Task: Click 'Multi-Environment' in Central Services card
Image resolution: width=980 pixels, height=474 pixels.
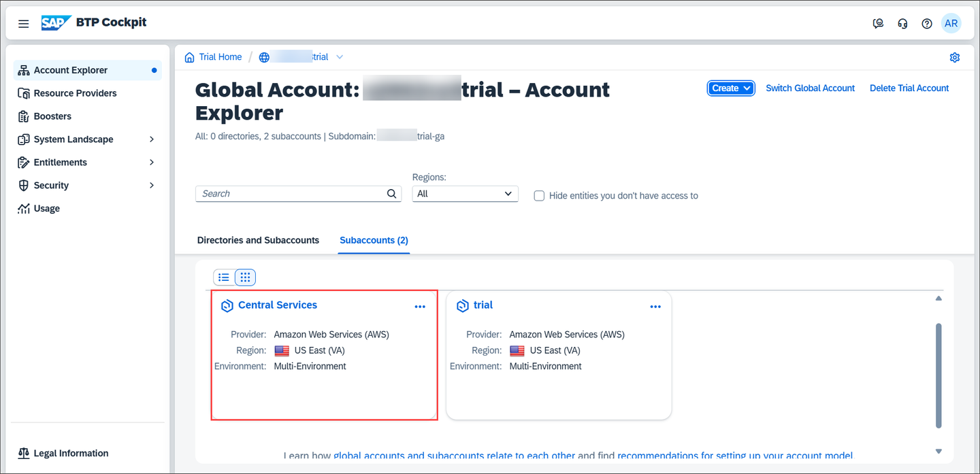Action: [310, 367]
